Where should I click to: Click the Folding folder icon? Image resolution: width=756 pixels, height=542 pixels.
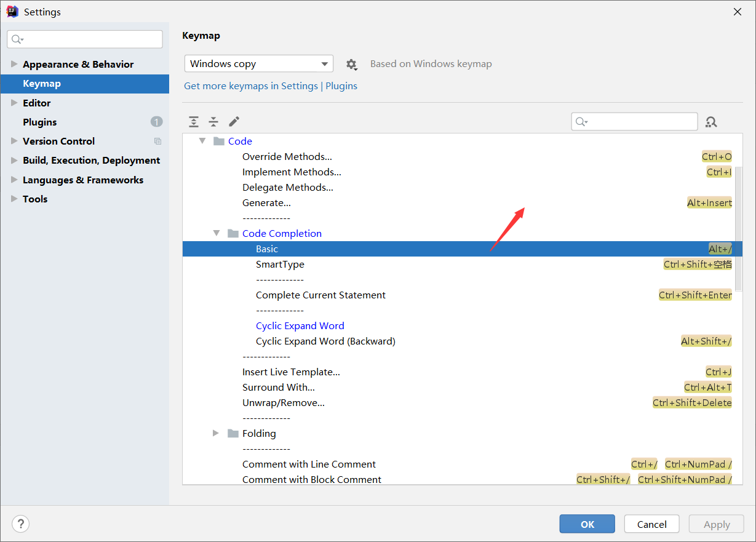[x=233, y=433]
